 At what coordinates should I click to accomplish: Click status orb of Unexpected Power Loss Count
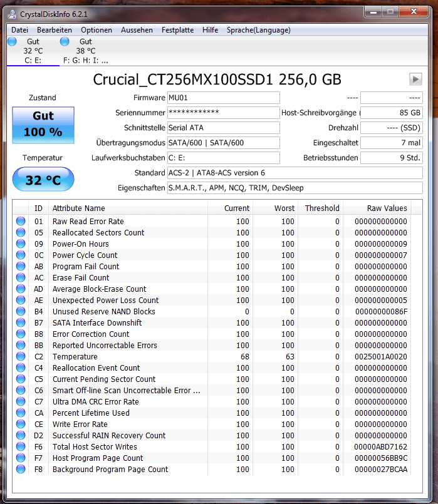click(21, 300)
